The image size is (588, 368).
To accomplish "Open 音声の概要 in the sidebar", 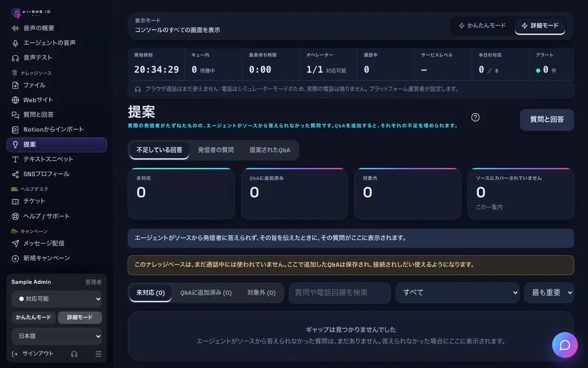I will [x=57, y=28].
